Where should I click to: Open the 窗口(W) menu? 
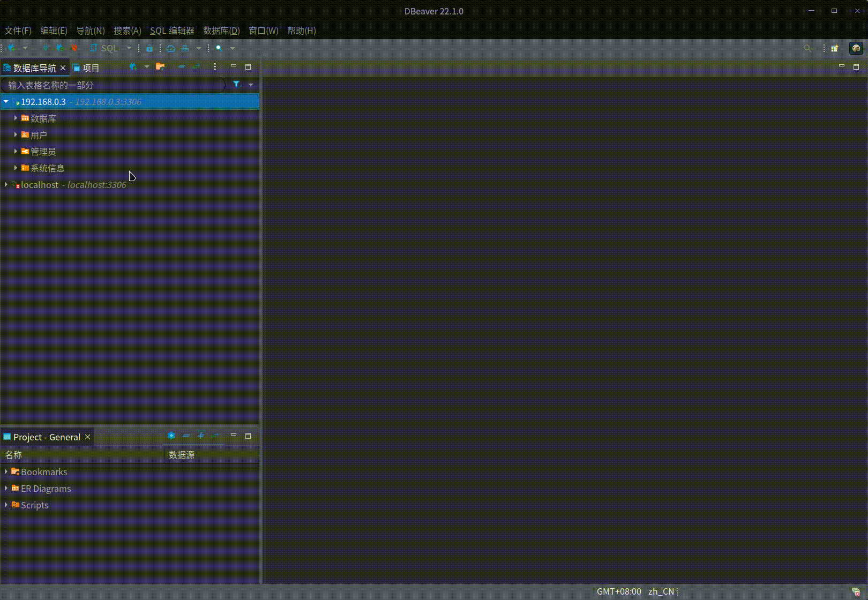264,31
